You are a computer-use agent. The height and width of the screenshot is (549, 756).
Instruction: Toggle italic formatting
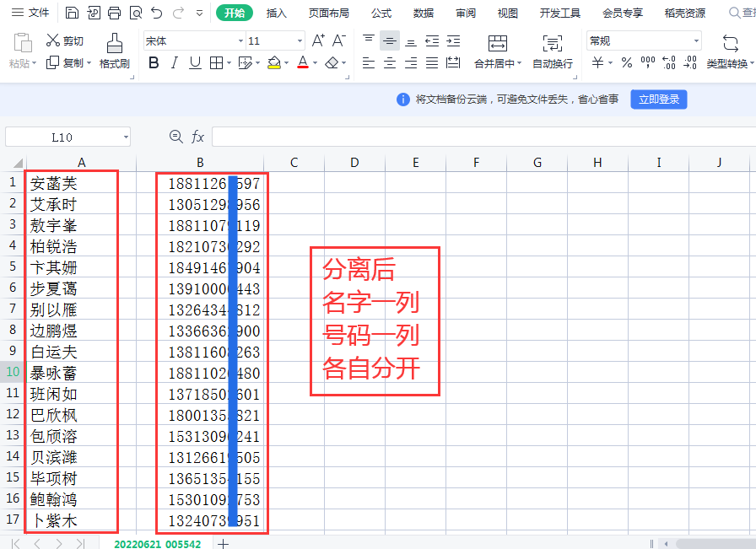tap(173, 62)
